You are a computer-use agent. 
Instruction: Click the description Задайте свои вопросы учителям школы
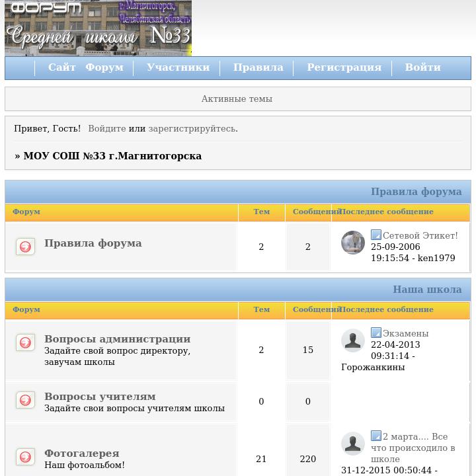(134, 409)
